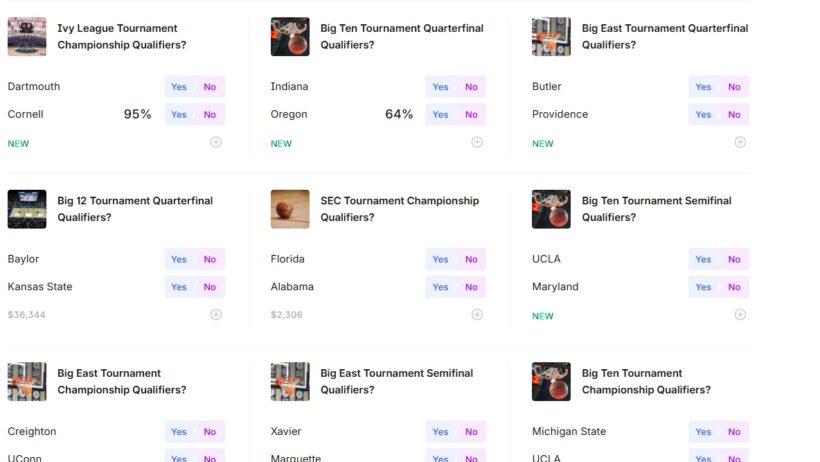Open SEC Tournament basketball thumbnail image

pyautogui.click(x=290, y=209)
